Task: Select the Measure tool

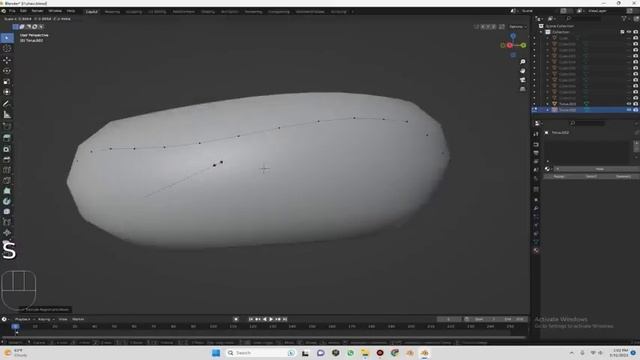Action: (7, 115)
